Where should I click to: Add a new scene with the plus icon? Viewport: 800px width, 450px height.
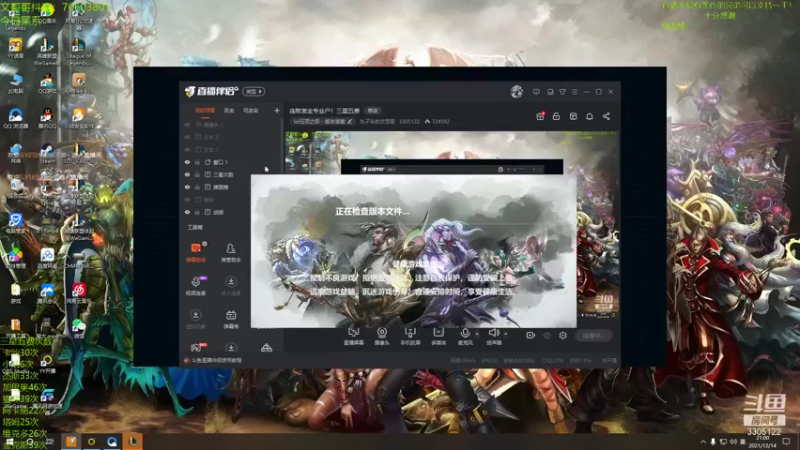click(x=277, y=110)
